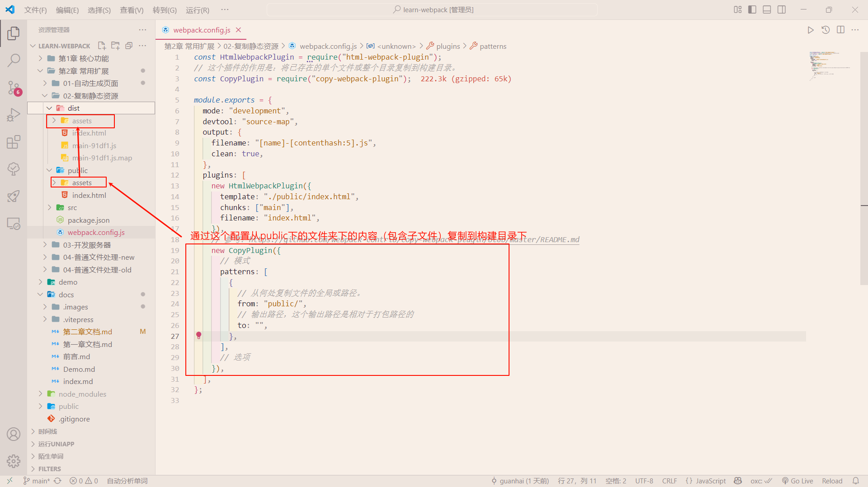Viewport: 868px width, 487px height.
Task: Click the command center search box
Action: coord(432,9)
